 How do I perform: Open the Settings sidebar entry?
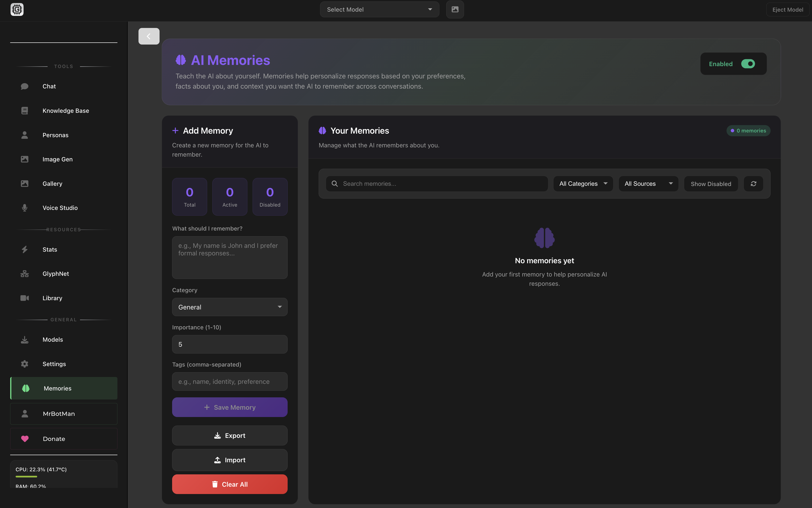tap(54, 363)
